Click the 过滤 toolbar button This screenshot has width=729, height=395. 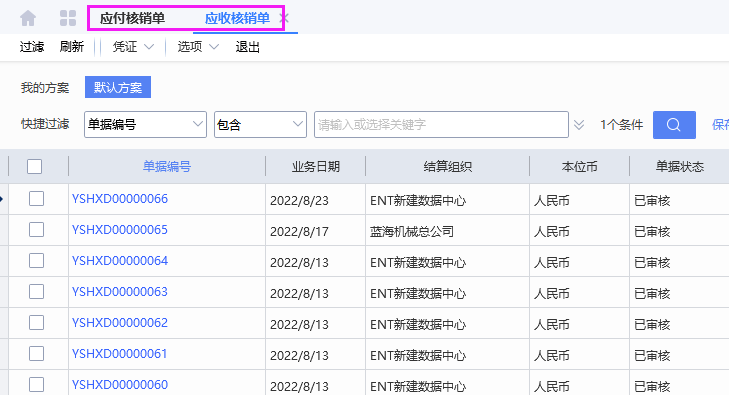click(32, 47)
